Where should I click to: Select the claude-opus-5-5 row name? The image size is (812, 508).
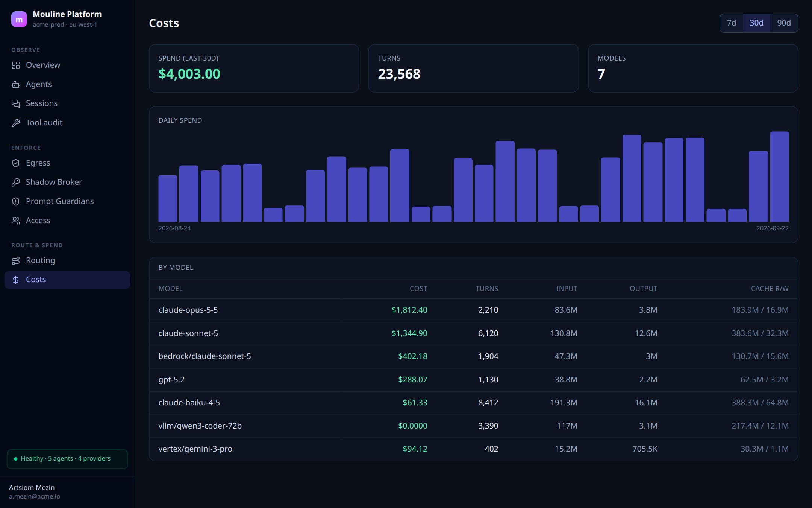[188, 310]
